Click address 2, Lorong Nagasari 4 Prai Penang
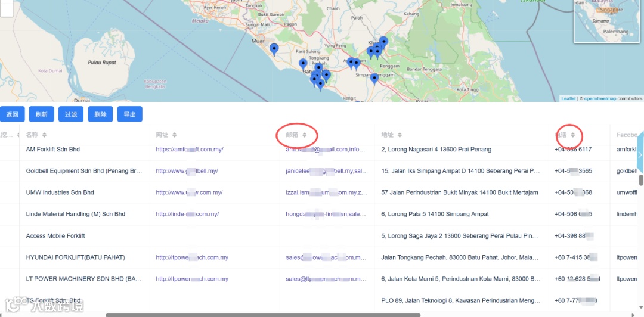Screen dimensions: 644x317 (x=436, y=150)
